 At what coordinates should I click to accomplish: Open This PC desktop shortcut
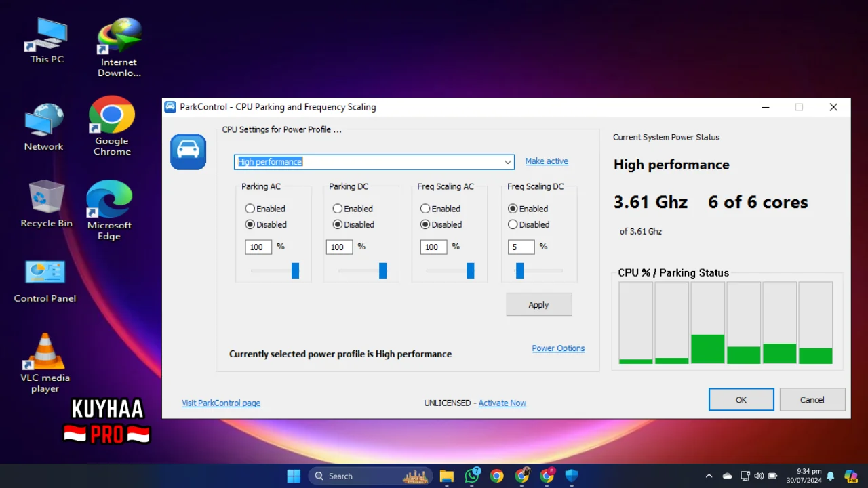[x=47, y=41]
